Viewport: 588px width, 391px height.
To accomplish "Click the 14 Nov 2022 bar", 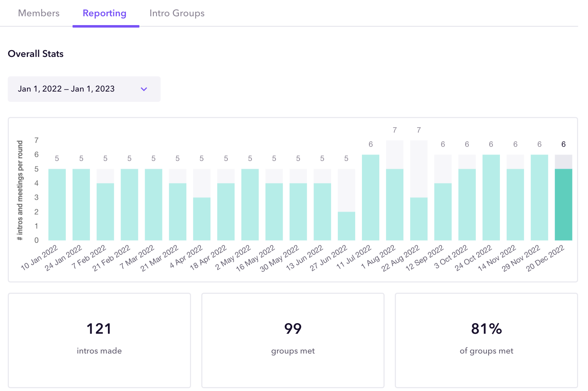I will 515,198.
